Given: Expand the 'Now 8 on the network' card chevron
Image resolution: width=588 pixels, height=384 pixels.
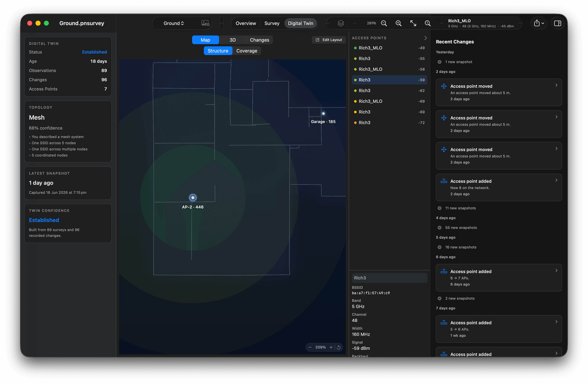Looking at the screenshot, I should [x=556, y=180].
